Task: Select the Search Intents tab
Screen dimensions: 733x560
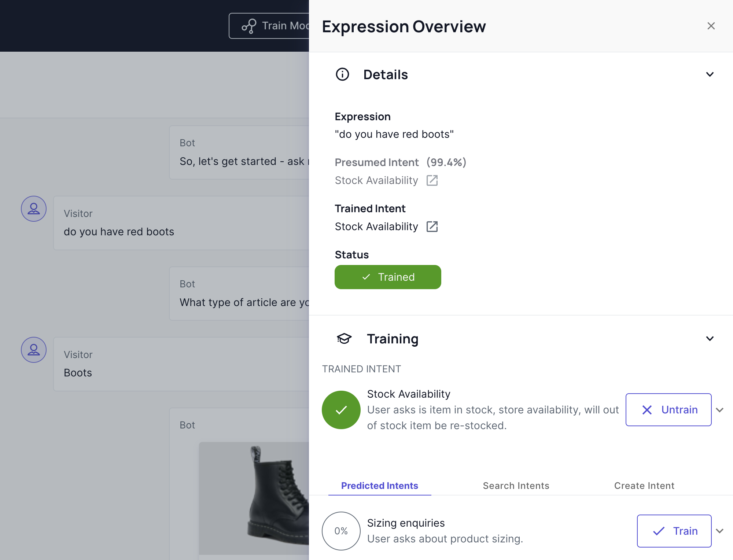Action: tap(515, 485)
